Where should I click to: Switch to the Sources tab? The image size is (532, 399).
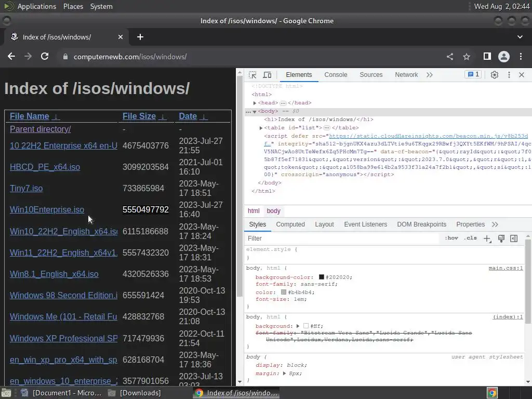371,75
